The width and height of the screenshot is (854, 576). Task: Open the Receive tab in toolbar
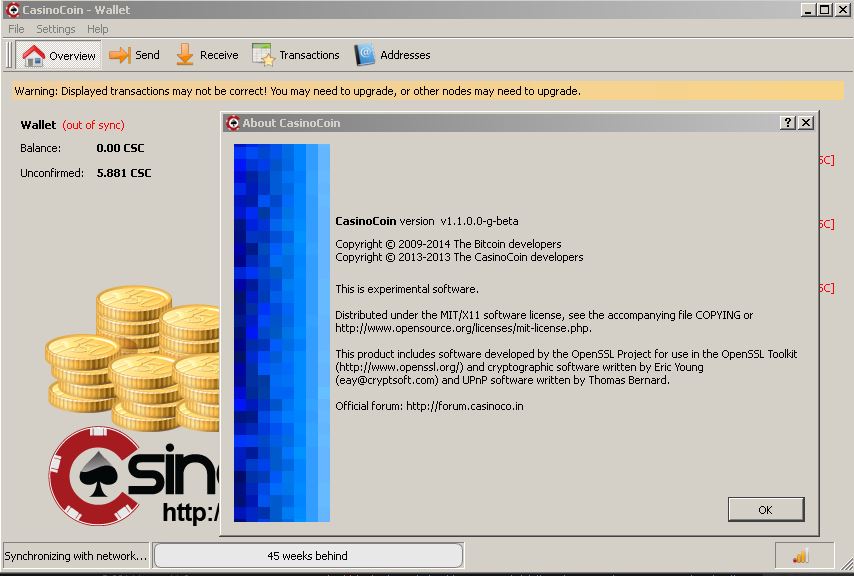(208, 55)
